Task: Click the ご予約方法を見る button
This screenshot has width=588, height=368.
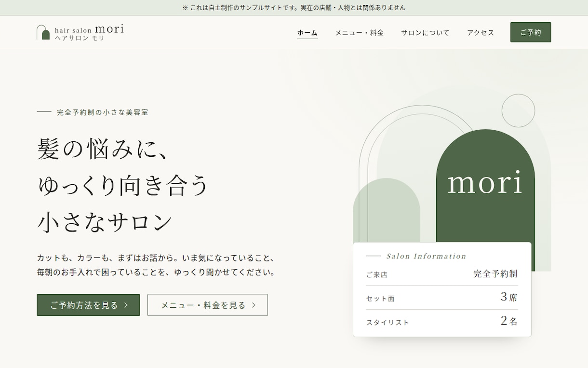Action: click(x=88, y=305)
